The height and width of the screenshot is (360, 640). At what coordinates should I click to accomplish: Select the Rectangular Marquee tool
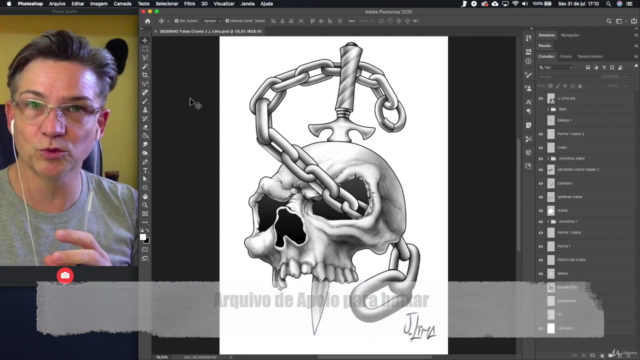point(145,49)
